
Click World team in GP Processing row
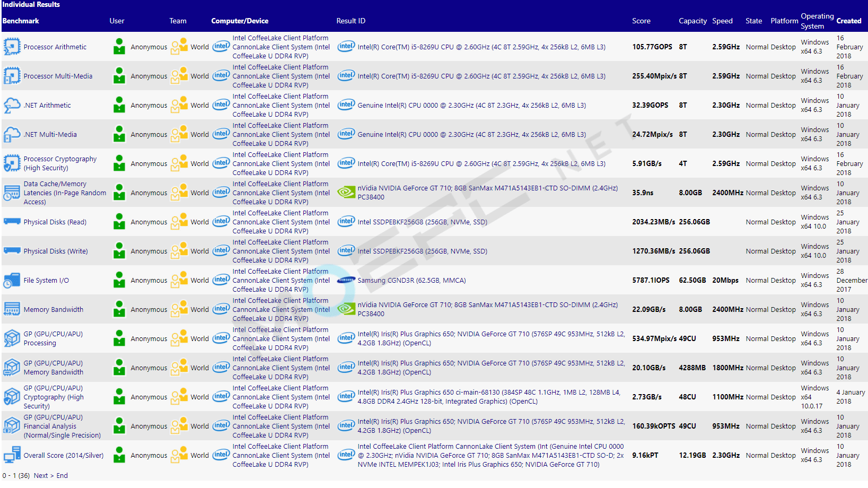pos(199,338)
